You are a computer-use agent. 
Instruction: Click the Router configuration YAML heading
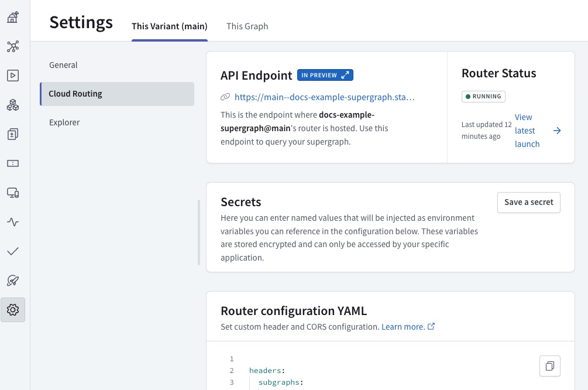(x=294, y=311)
